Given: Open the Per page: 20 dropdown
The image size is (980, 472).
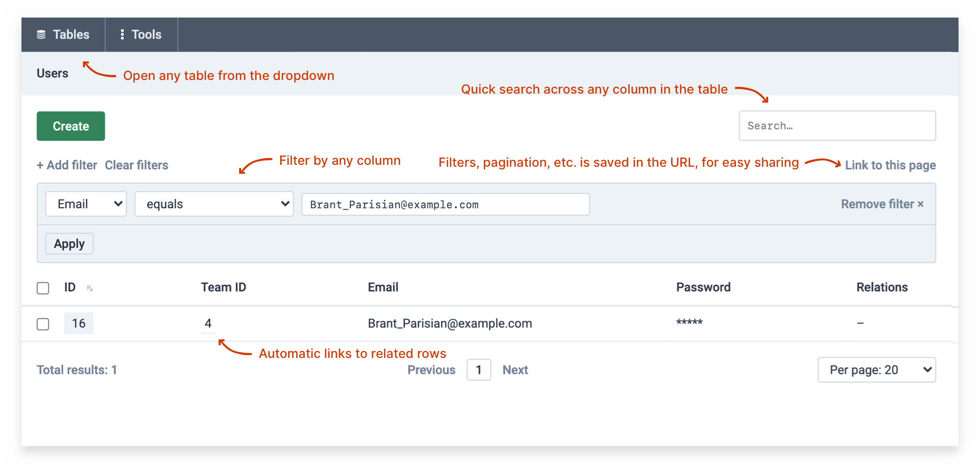Looking at the screenshot, I should point(877,370).
